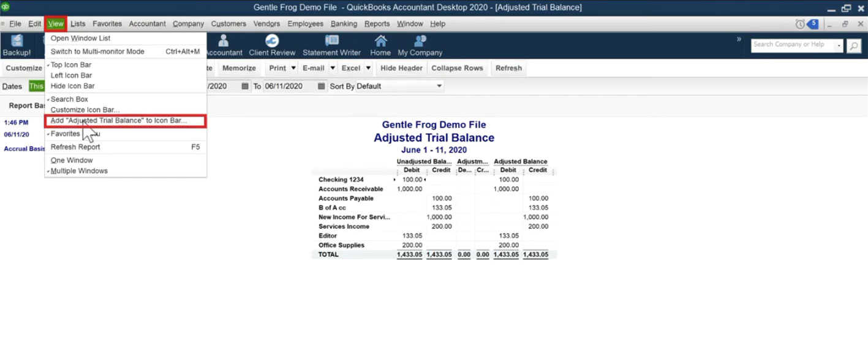This screenshot has width=868, height=342.
Task: Choose Hide Icon Bar
Action: [72, 86]
